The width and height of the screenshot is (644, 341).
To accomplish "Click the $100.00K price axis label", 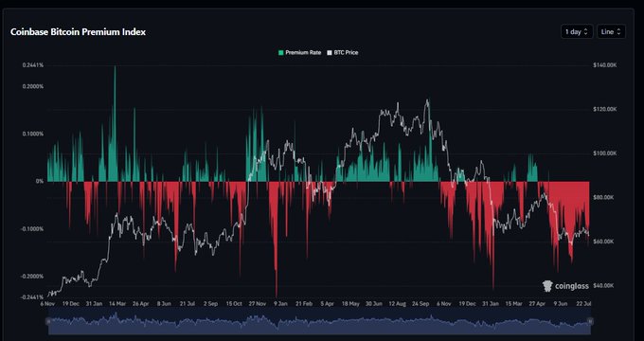I will click(x=605, y=153).
